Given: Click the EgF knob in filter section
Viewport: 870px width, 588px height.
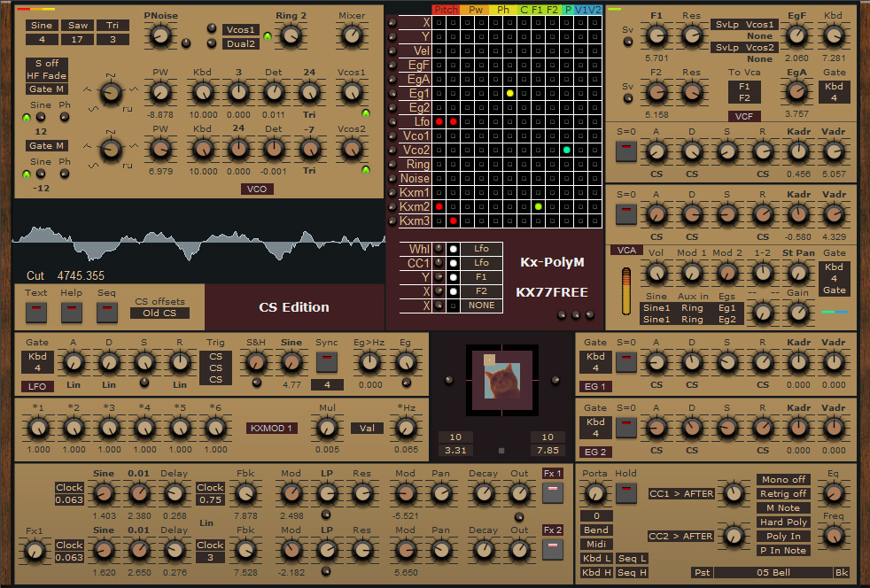Looking at the screenshot, I should point(796,36).
